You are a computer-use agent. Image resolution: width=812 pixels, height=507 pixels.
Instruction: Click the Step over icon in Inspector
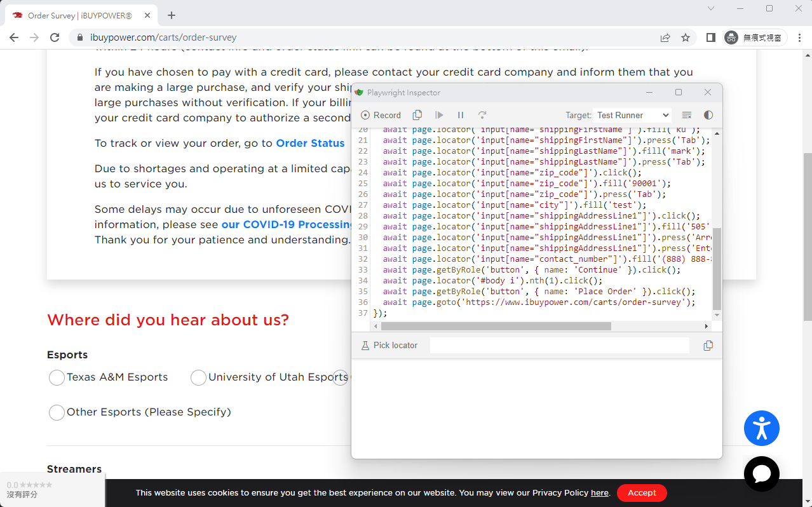(x=482, y=115)
